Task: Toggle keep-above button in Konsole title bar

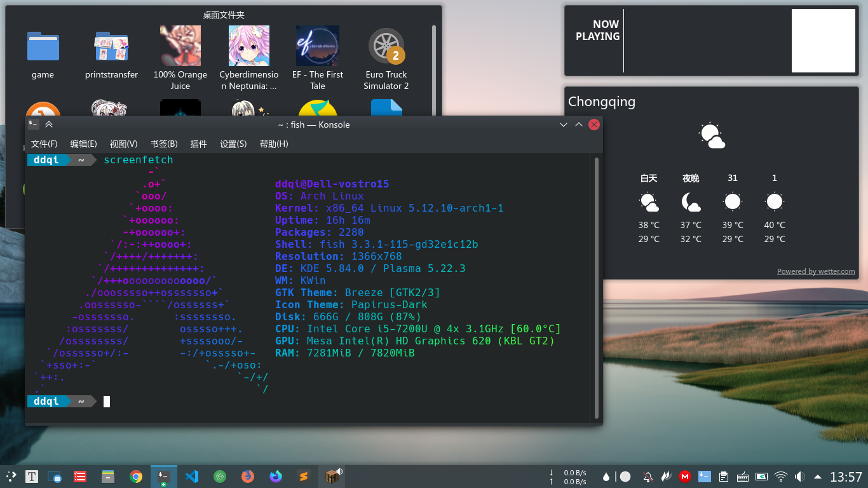Action: point(49,125)
